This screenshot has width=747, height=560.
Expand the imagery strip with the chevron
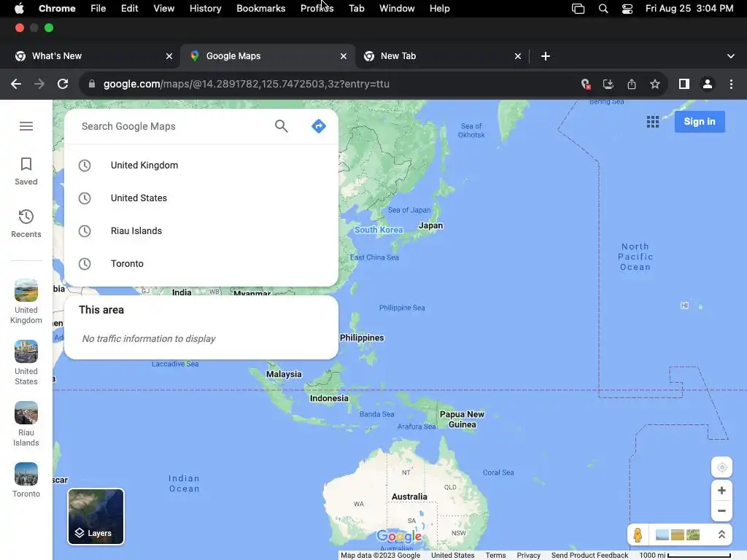click(721, 534)
